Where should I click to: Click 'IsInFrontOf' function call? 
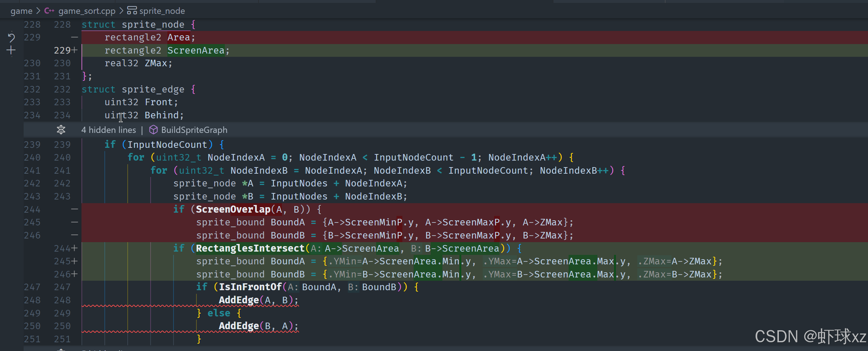click(x=250, y=287)
